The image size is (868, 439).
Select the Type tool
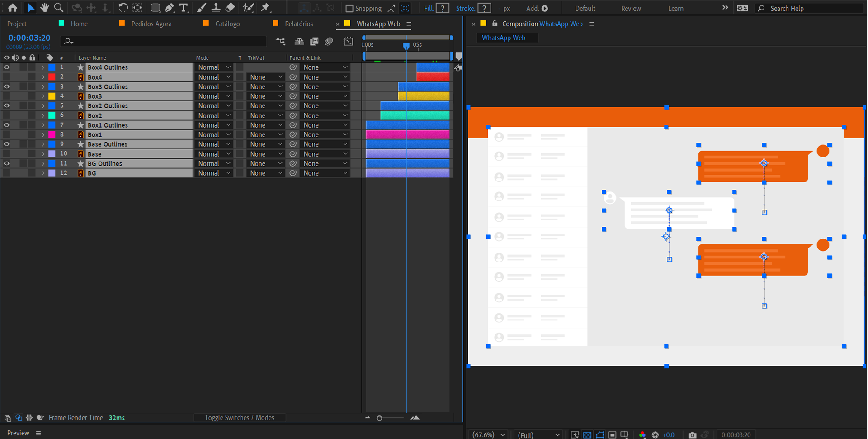[184, 8]
